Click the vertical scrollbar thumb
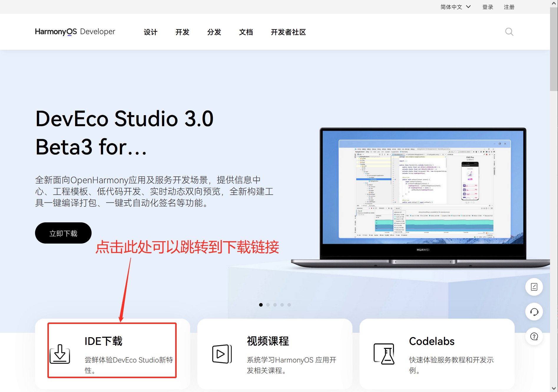Image resolution: width=558 pixels, height=392 pixels. click(x=554, y=49)
